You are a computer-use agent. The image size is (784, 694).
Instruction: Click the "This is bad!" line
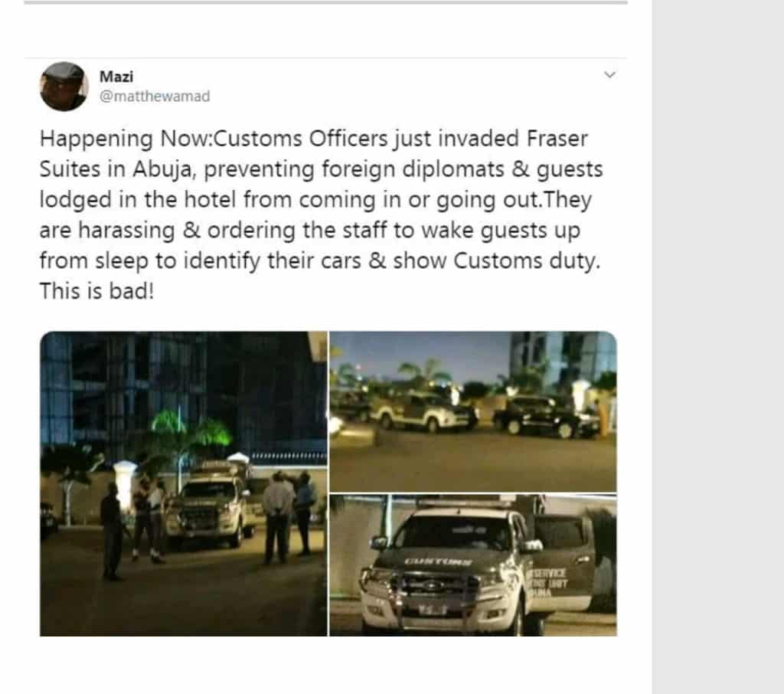click(x=96, y=291)
